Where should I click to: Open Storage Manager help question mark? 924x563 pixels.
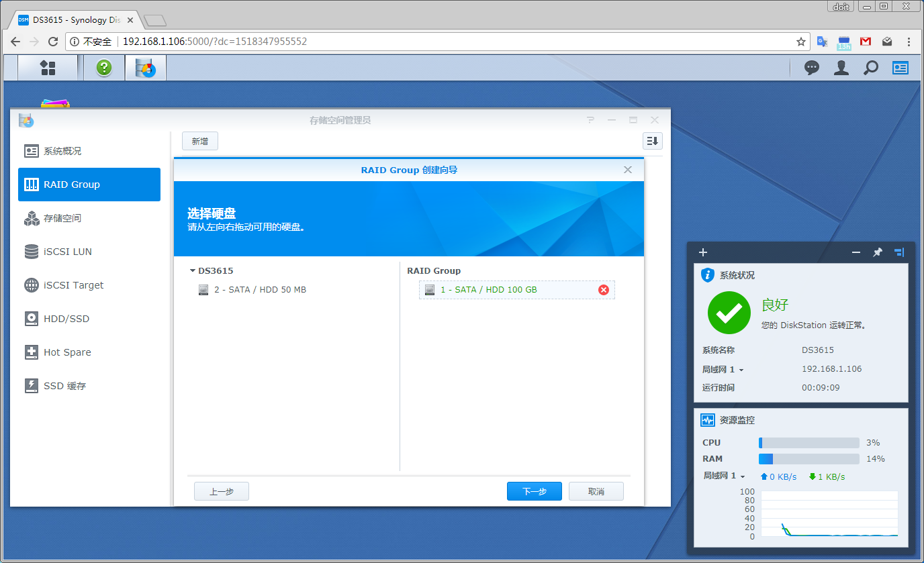click(x=590, y=120)
